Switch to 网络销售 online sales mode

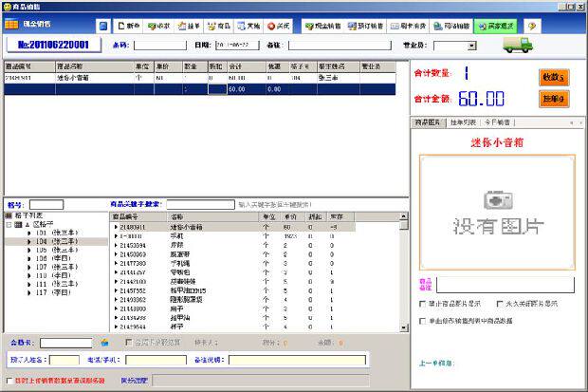(x=451, y=26)
